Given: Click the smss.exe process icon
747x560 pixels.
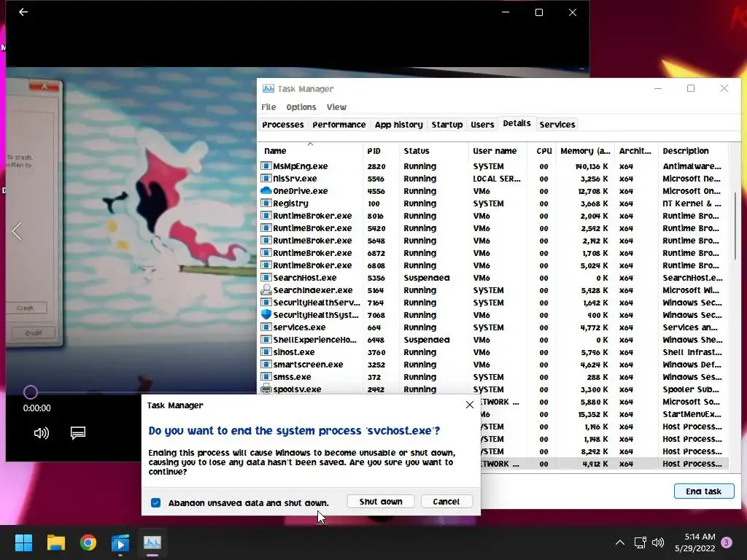Looking at the screenshot, I should point(266,377).
